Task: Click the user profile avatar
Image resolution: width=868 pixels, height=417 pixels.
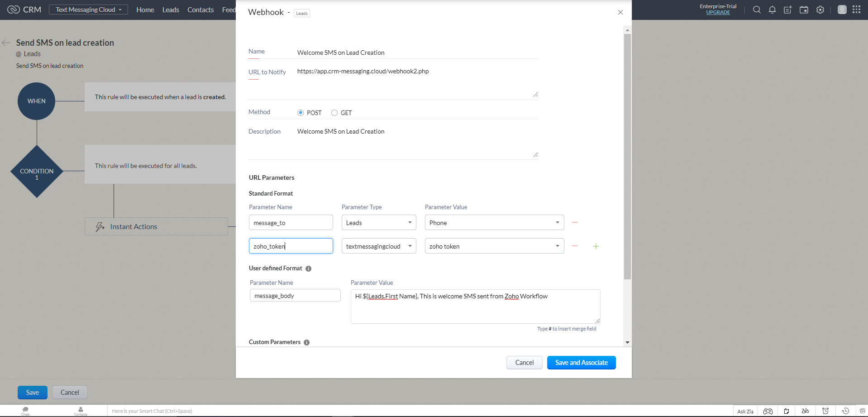Action: coord(842,10)
